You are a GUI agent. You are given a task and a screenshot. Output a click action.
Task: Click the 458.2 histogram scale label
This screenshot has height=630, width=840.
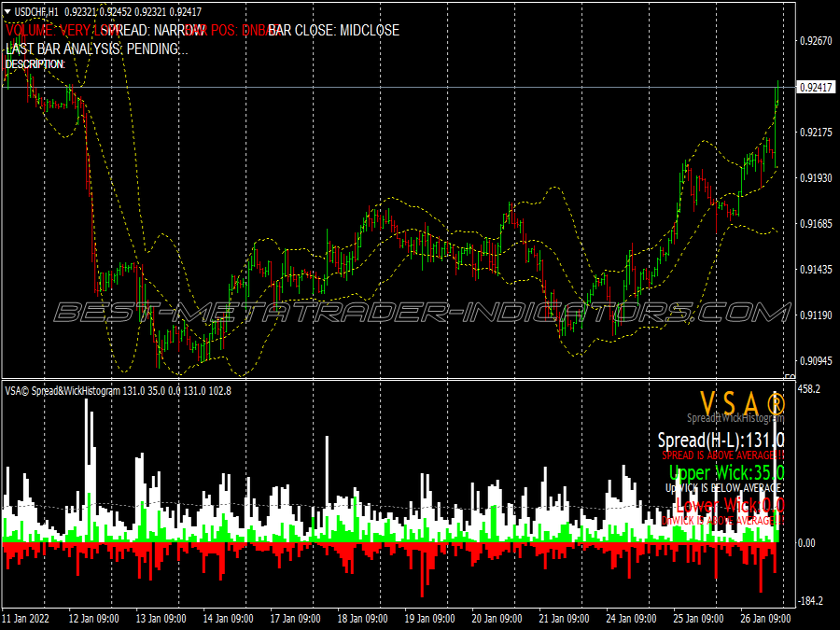point(809,389)
